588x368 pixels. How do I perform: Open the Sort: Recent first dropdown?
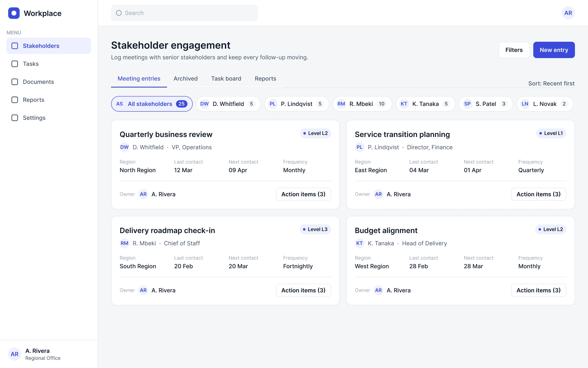click(x=551, y=83)
